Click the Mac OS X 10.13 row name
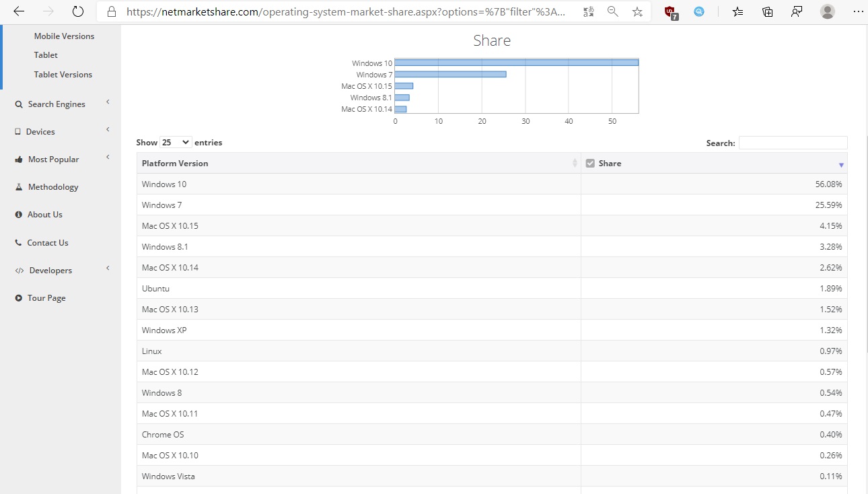The height and width of the screenshot is (494, 868). click(x=170, y=310)
